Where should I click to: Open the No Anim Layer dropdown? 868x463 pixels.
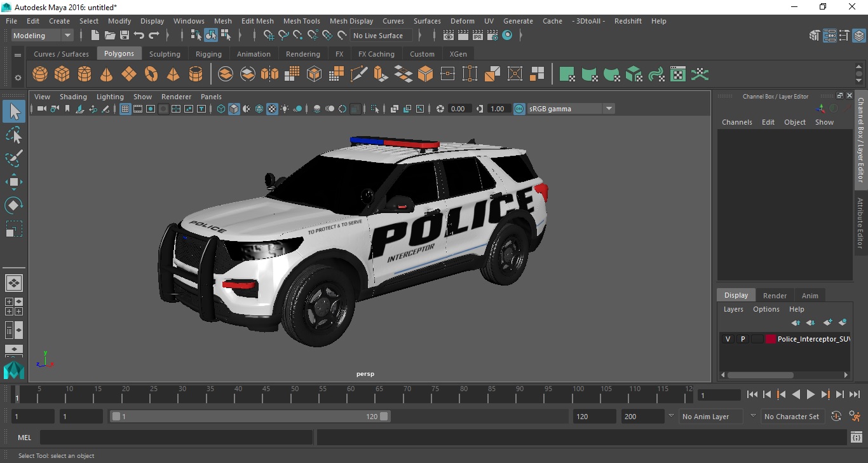click(710, 417)
